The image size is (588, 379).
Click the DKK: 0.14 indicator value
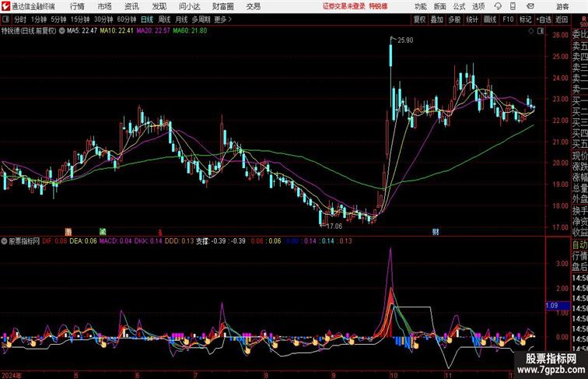tap(149, 241)
